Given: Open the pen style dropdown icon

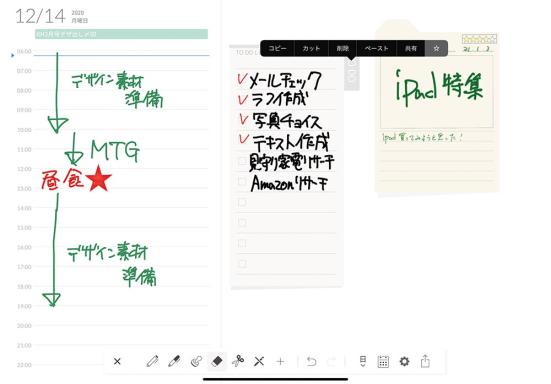Looking at the screenshot, I should point(363,361).
